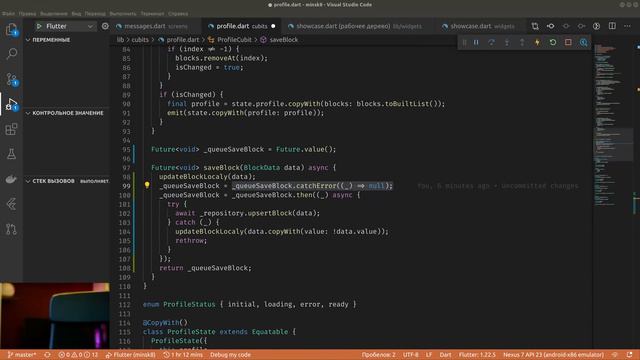Screen dimensions: 640x360
Task: Change Dart language mode
Action: (x=445, y=355)
